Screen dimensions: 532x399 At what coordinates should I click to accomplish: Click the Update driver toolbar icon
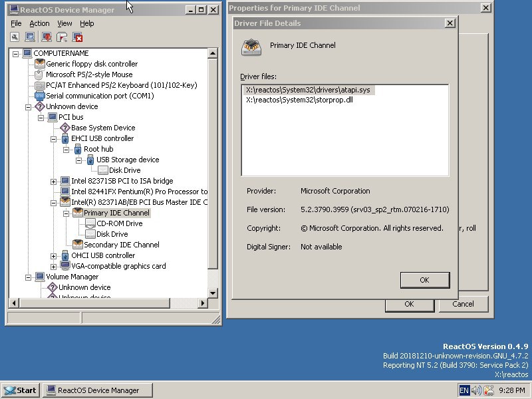coord(47,37)
